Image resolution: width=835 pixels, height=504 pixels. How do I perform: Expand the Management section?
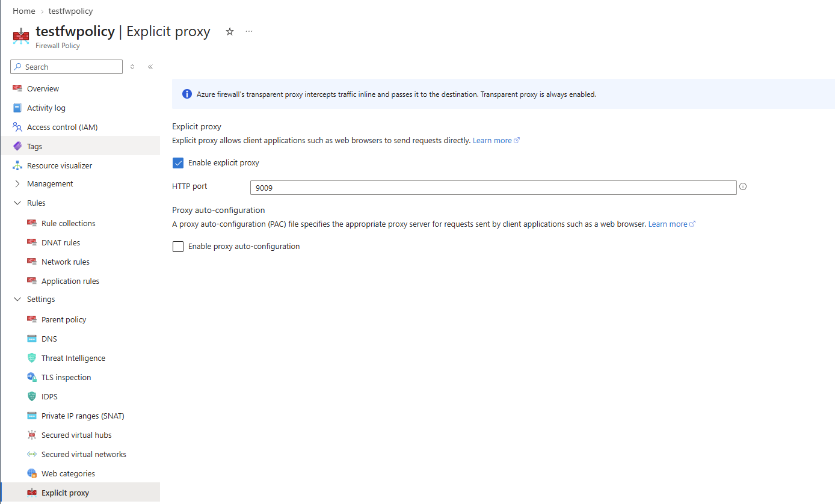[17, 184]
